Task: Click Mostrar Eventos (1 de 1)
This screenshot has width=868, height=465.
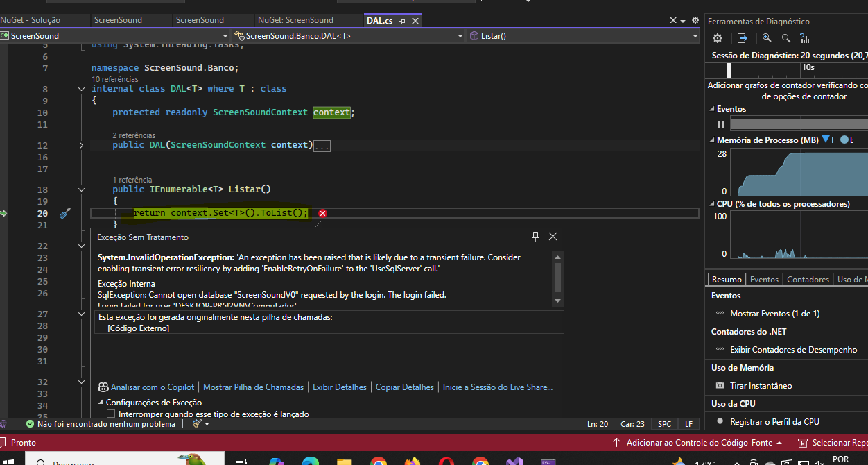Action: tap(774, 314)
